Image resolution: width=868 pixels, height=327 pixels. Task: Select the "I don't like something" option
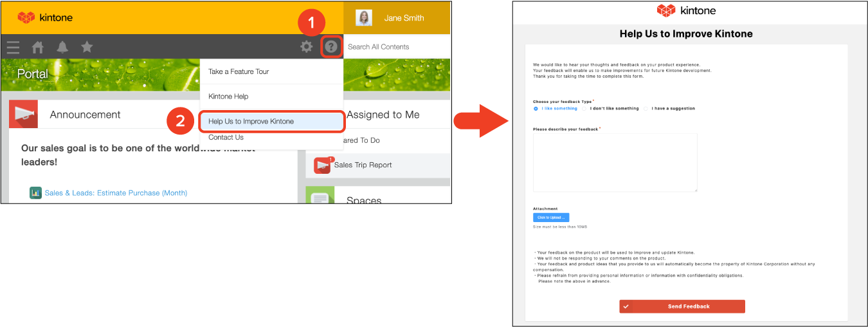pyautogui.click(x=584, y=109)
